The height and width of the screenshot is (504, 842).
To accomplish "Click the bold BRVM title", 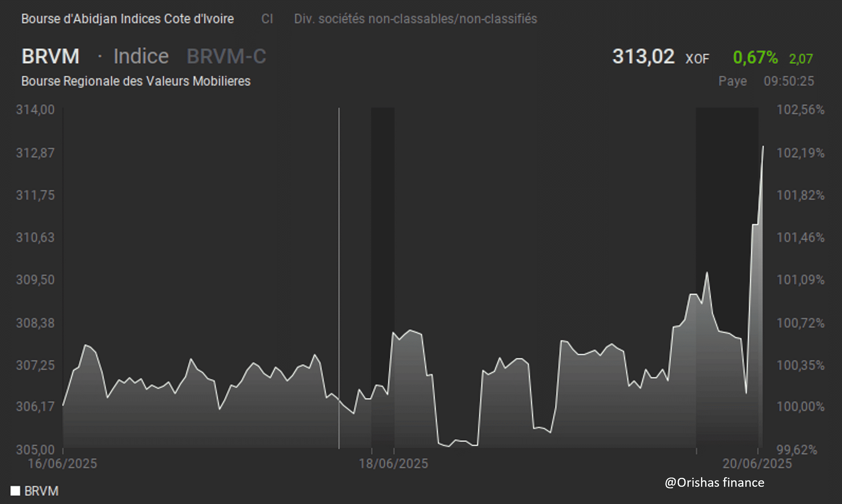I will [x=50, y=56].
